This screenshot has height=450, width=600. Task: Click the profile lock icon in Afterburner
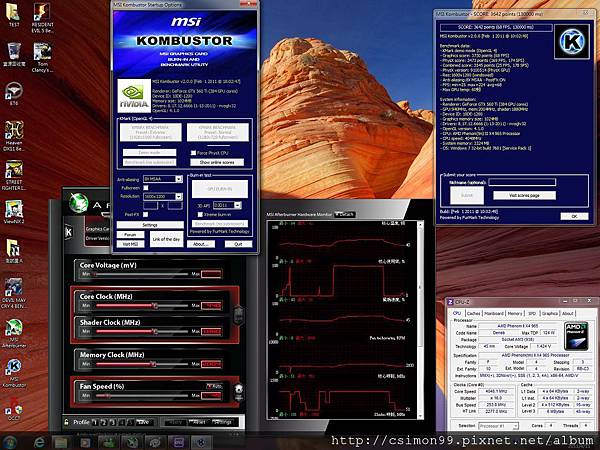coord(67,422)
